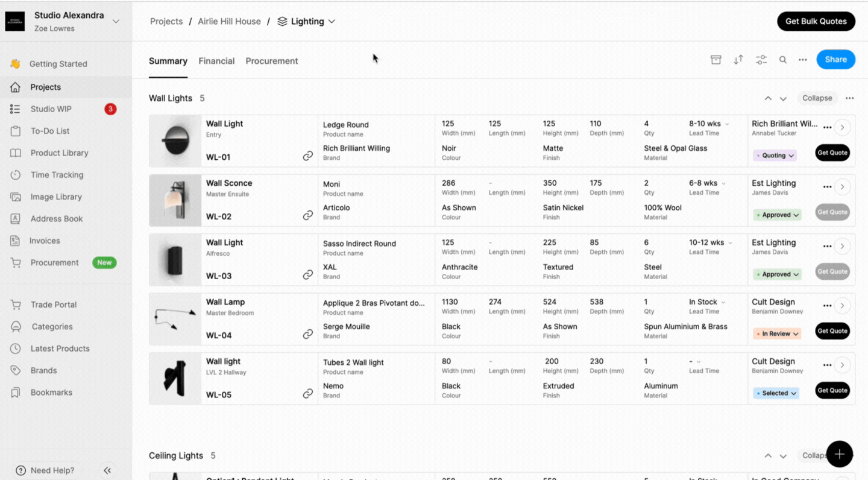Screen dimensions: 868x480
Task: Open toolbar three-dot menu beside Share
Action: (x=803, y=60)
